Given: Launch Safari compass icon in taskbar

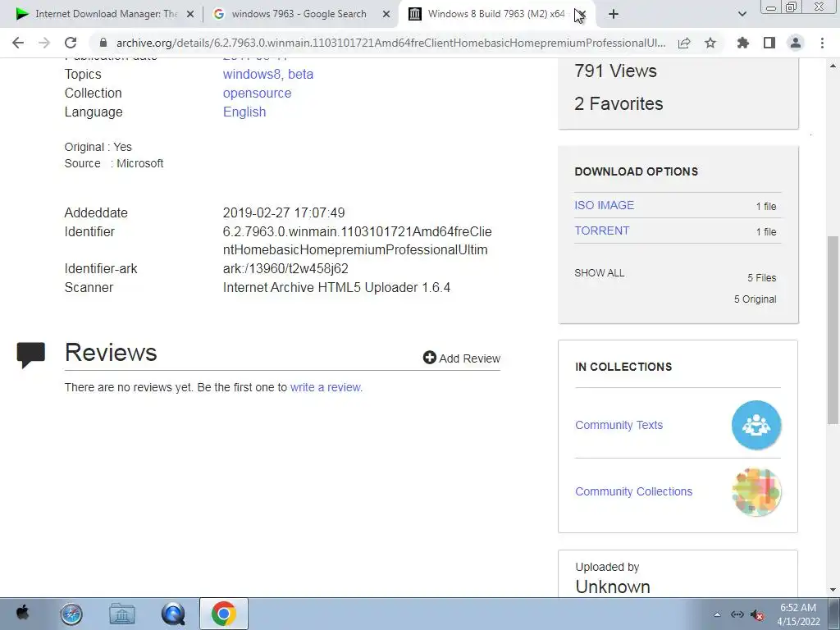Looking at the screenshot, I should pyautogui.click(x=71, y=614).
